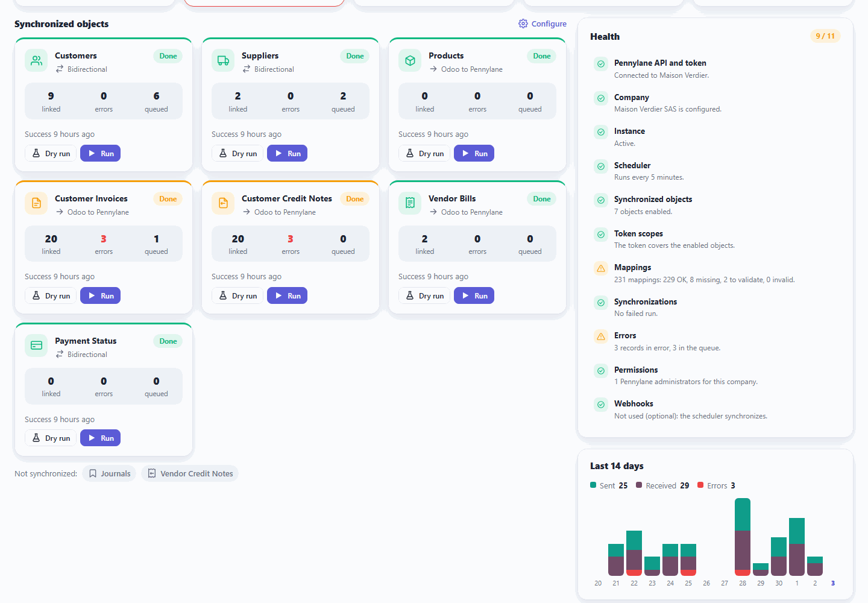Viewport: 868px width, 603px height.
Task: Click the Journals not-synchronized chip
Action: pyautogui.click(x=109, y=474)
